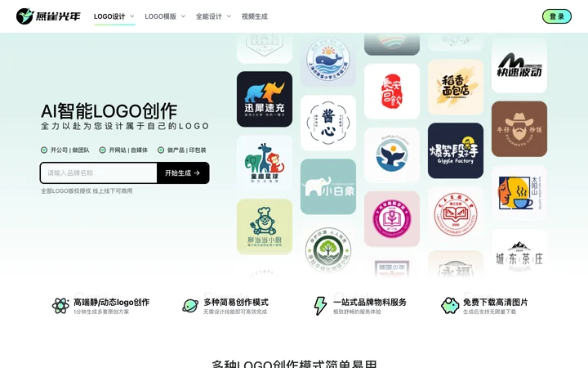This screenshot has height=368, width=588.
Task: Click the AI智能LOGO创作 headline
Action: coord(109,111)
